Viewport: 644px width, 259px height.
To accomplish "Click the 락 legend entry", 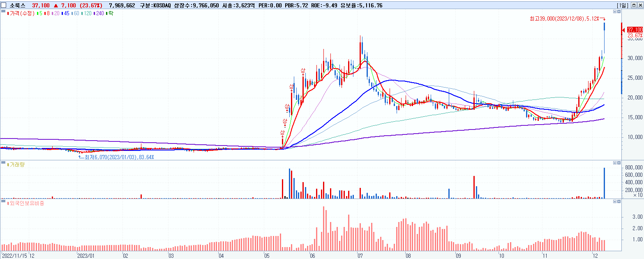I will click(x=109, y=14).
